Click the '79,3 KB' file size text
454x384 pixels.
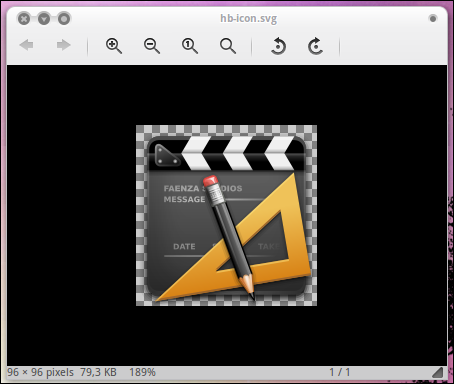98,372
